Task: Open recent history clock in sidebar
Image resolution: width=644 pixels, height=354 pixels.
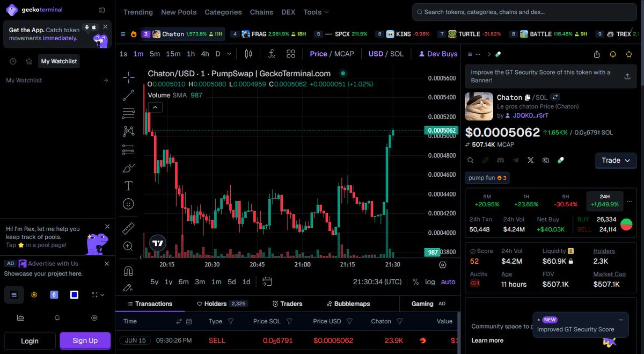Action: [x=13, y=61]
